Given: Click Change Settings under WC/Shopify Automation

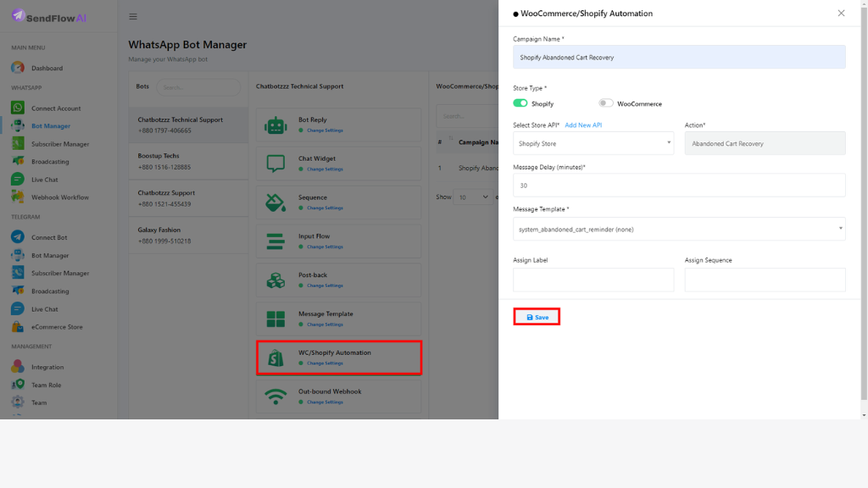Looking at the screenshot, I should [325, 363].
